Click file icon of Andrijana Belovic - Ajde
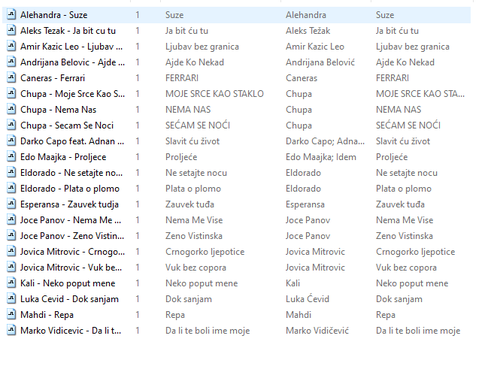The image size is (500, 366). pos(11,62)
